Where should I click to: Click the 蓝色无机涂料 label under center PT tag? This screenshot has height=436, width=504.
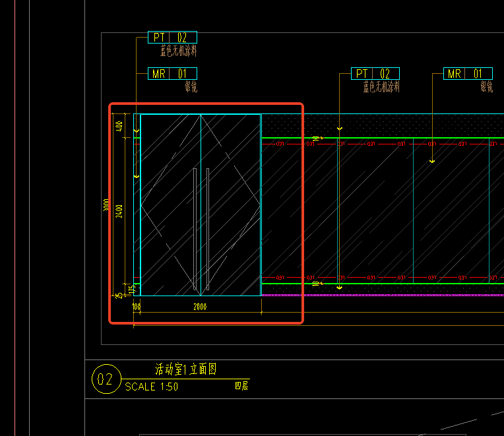[381, 87]
